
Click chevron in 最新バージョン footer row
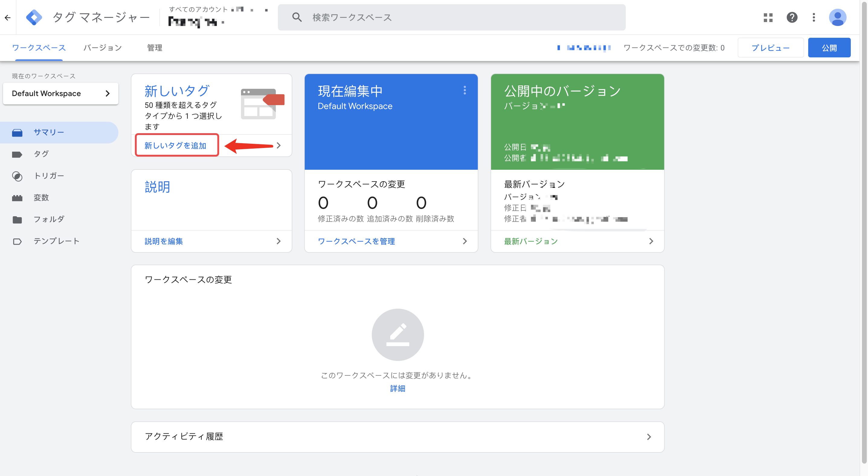coord(651,241)
